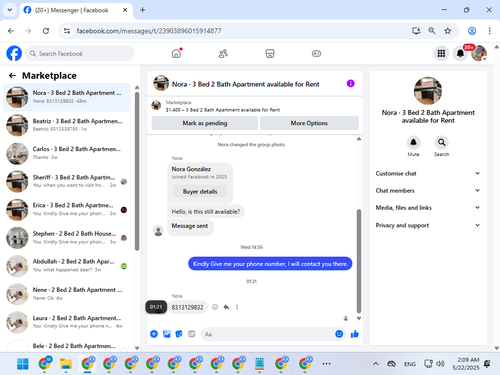
Task: Open Chrome profile icon
Action: point(472,31)
